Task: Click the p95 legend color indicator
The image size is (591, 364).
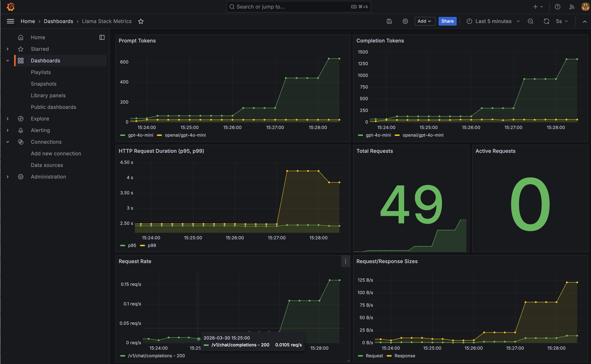Action: tap(123, 245)
